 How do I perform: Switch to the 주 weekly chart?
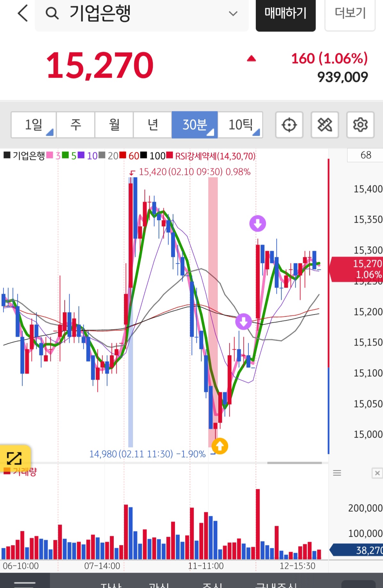76,125
